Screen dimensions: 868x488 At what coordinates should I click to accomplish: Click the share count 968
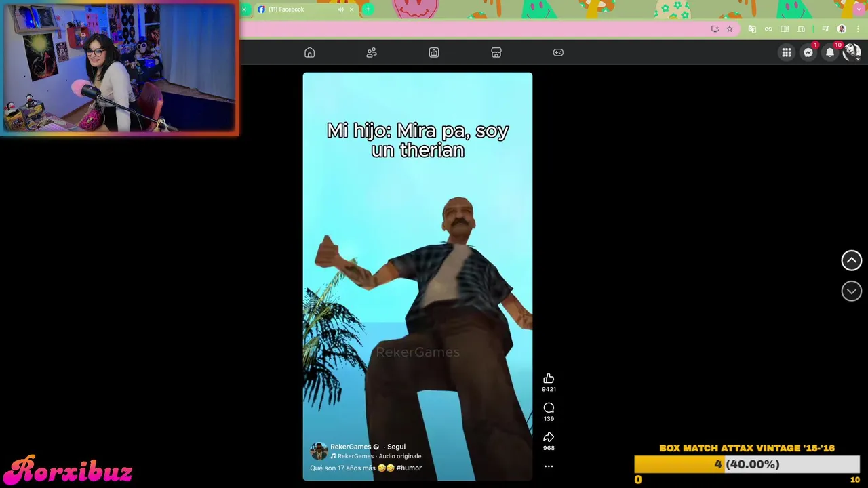(549, 448)
